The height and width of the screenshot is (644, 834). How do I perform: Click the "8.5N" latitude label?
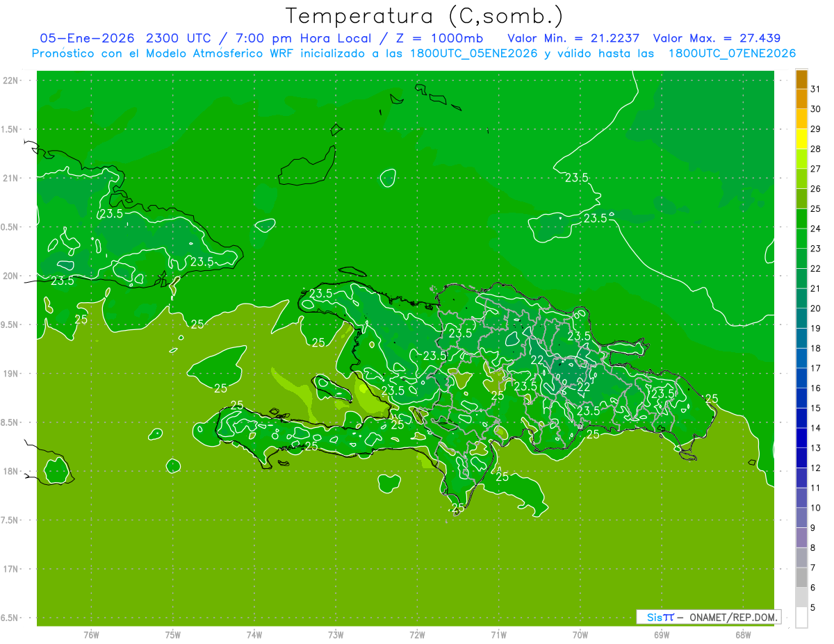coord(10,423)
